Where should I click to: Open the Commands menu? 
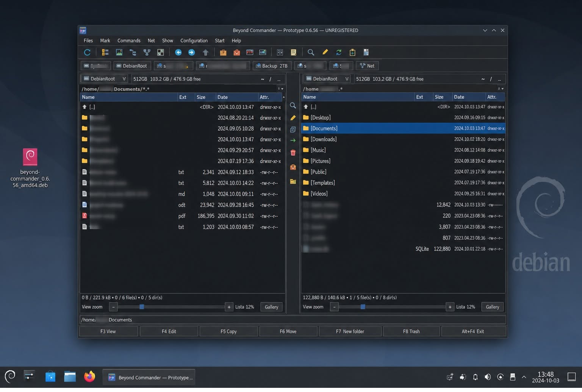coord(129,41)
